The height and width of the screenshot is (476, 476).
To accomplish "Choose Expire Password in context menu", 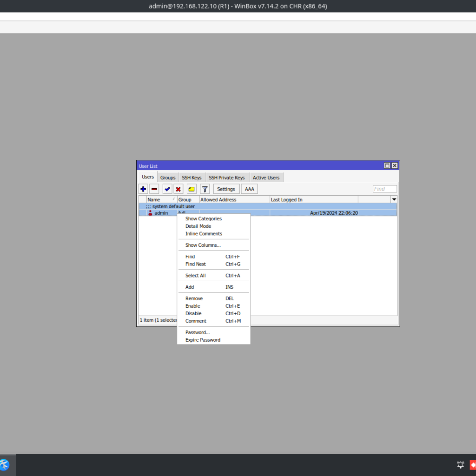I will tap(203, 340).
